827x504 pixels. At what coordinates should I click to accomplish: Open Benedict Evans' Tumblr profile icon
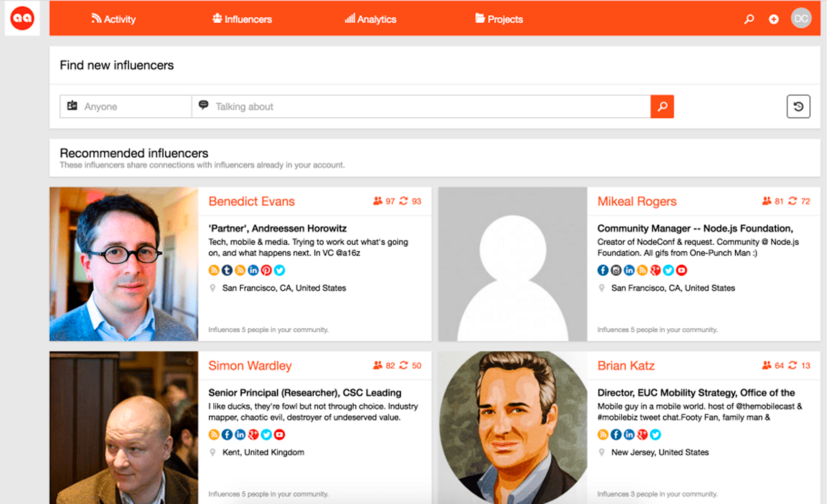pos(227,270)
